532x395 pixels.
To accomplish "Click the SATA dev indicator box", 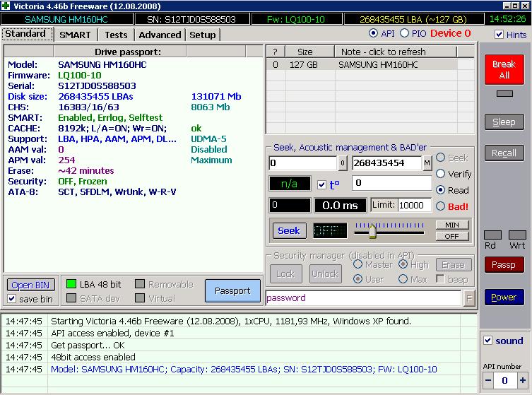I will click(71, 298).
